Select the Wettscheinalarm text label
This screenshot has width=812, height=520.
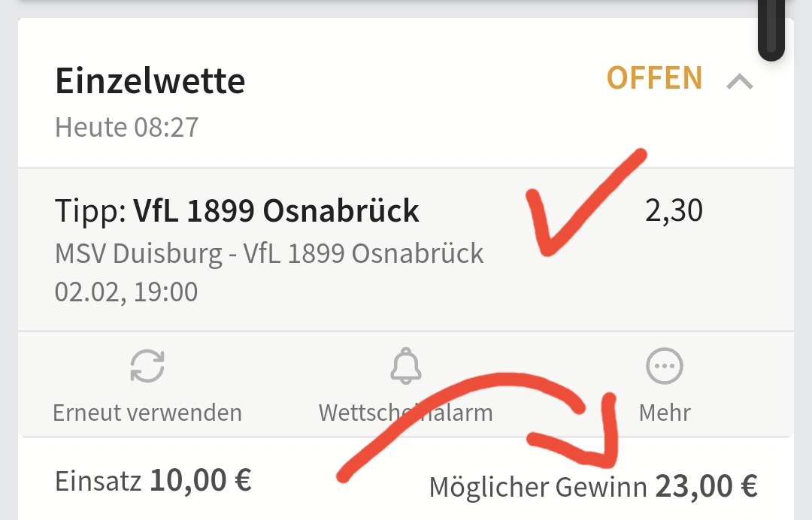coord(405,413)
